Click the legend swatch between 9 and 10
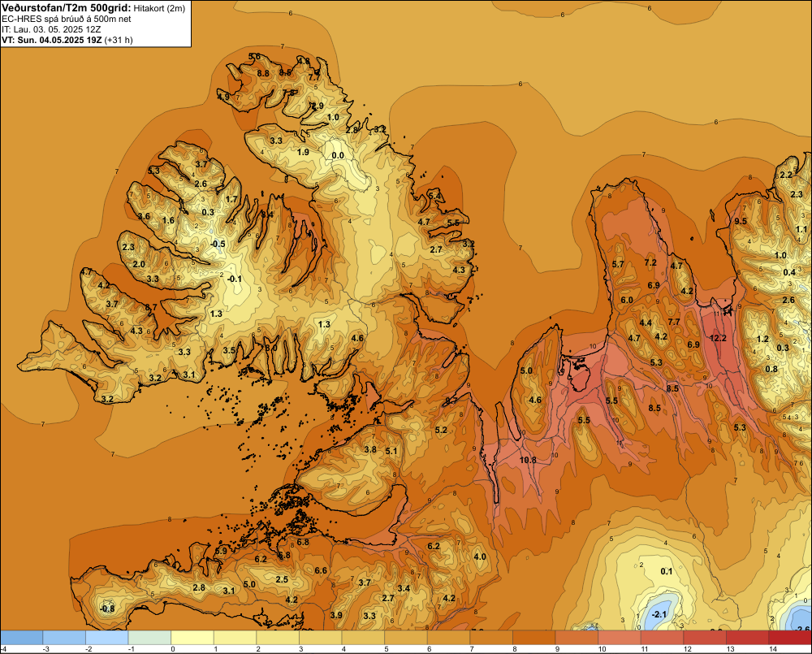Viewport: 812px width, 654px height. tap(577, 638)
